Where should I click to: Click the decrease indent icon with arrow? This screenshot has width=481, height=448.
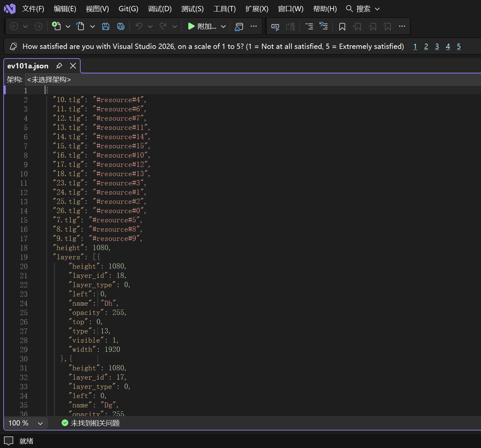click(x=324, y=26)
